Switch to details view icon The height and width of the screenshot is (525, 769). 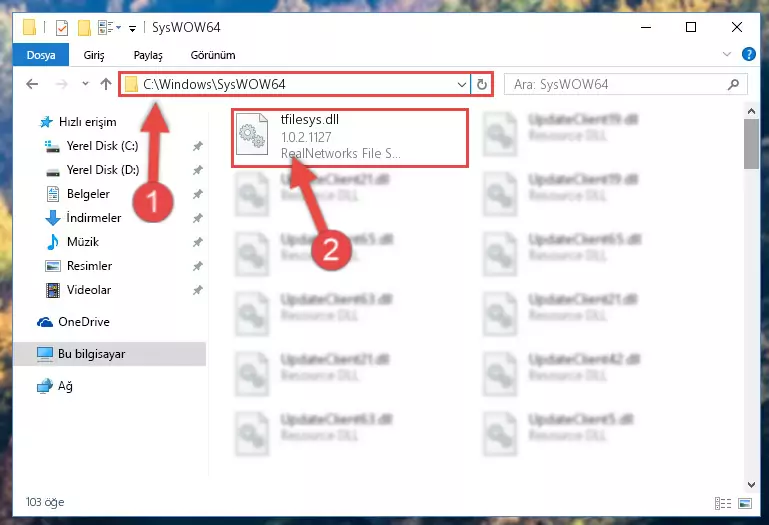[x=723, y=503]
